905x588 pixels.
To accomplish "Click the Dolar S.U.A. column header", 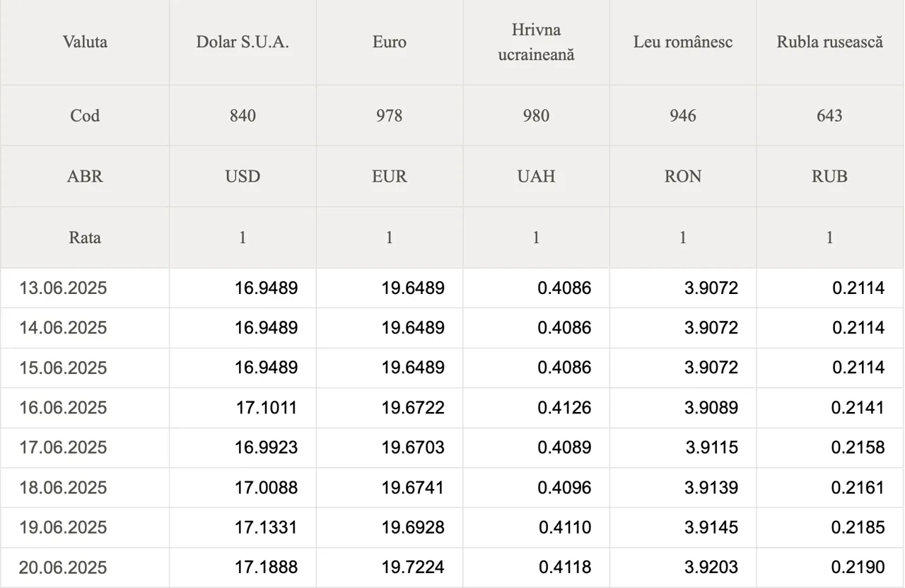I will (x=243, y=42).
